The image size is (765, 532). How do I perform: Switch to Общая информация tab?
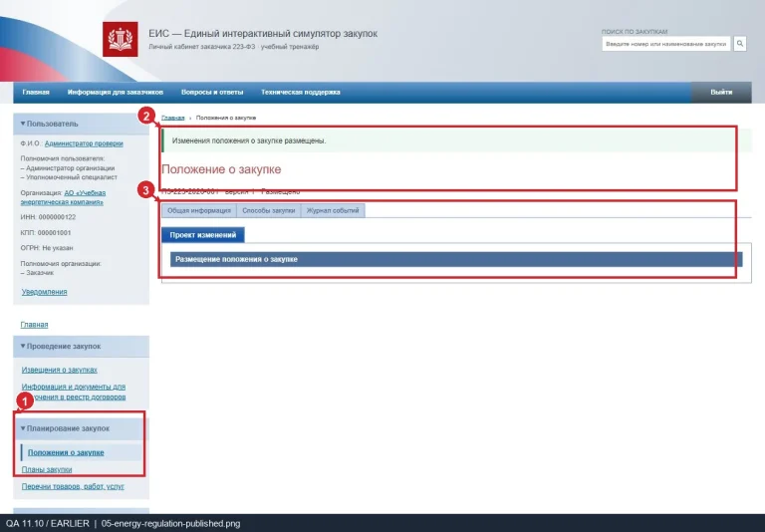coord(199,211)
